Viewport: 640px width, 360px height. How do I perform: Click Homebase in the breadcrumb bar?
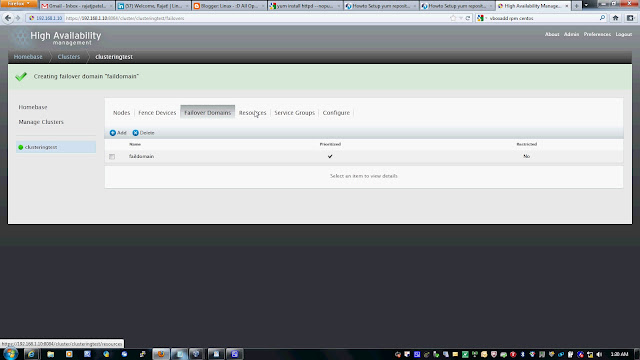[28, 57]
